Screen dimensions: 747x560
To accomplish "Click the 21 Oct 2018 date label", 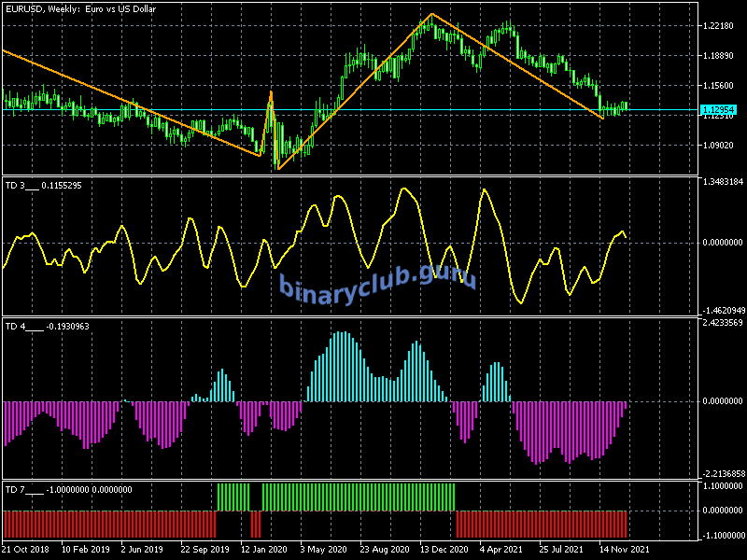I will 28,550.
